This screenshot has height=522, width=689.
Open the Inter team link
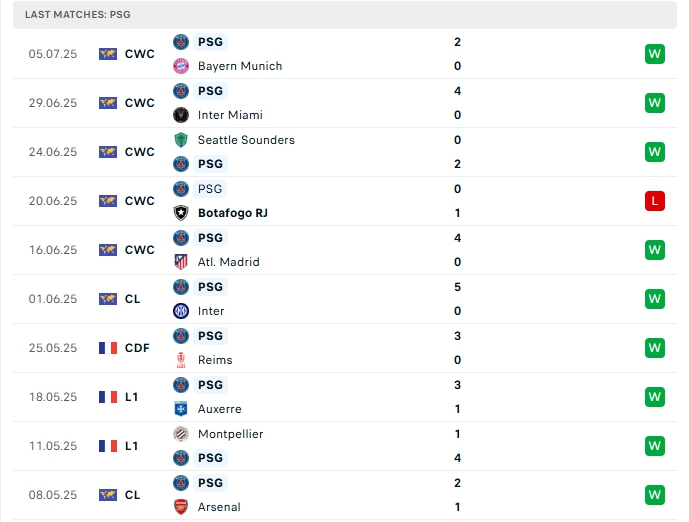[211, 311]
